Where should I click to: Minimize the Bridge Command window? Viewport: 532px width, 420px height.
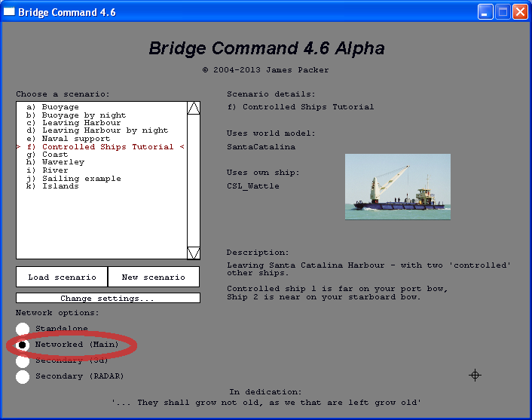tap(485, 12)
